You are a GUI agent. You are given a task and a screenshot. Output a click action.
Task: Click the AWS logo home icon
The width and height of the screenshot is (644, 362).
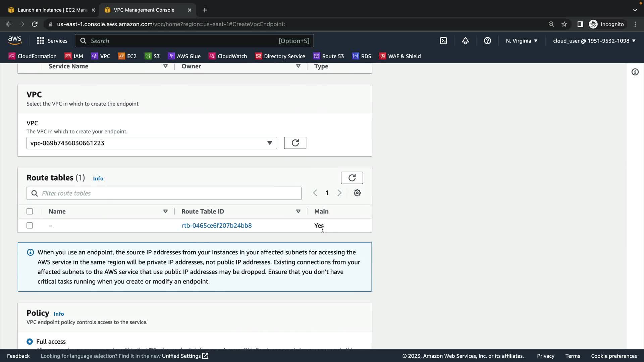pos(15,41)
